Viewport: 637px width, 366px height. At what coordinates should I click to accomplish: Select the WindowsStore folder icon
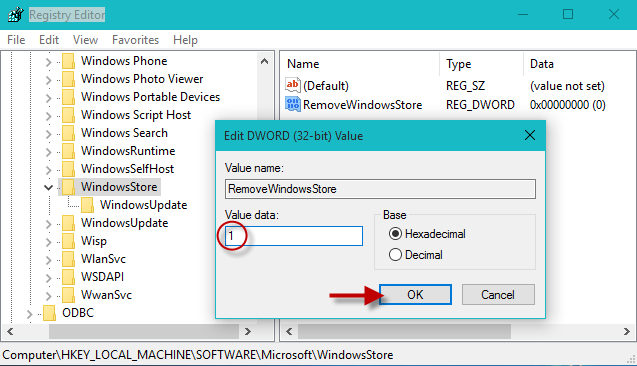click(x=68, y=187)
